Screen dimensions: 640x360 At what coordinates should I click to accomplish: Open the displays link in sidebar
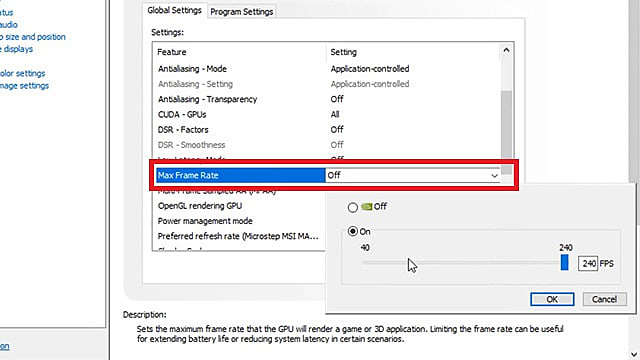(x=16, y=49)
